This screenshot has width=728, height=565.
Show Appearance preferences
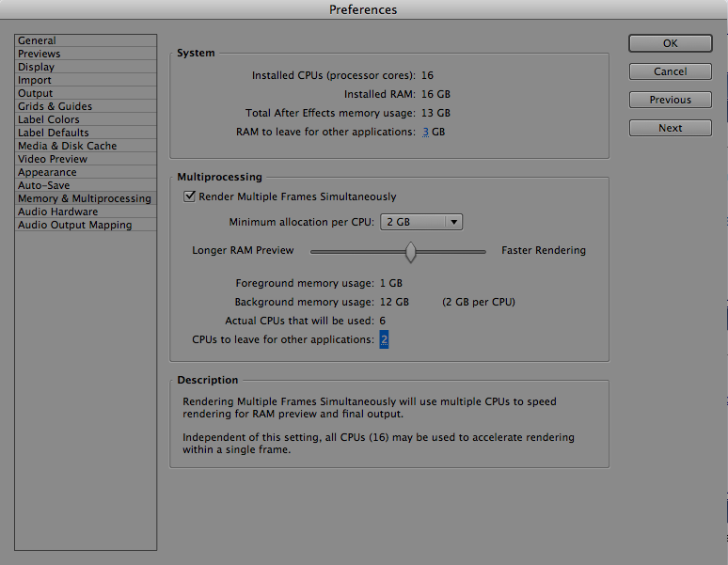pos(48,173)
